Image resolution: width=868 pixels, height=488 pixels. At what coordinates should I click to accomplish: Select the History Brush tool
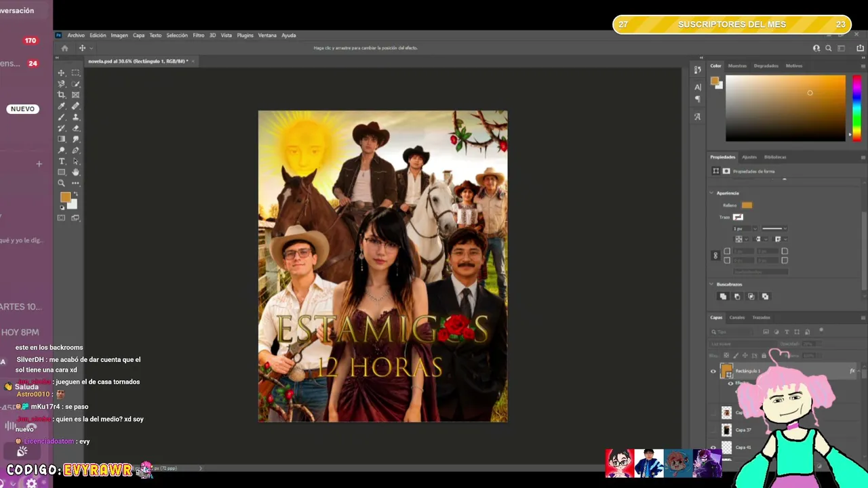click(x=61, y=128)
